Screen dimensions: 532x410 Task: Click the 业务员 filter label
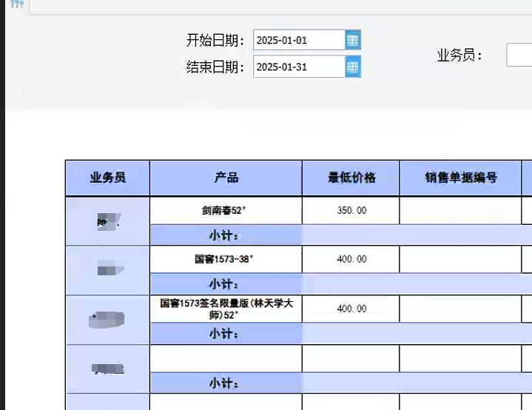click(x=459, y=55)
